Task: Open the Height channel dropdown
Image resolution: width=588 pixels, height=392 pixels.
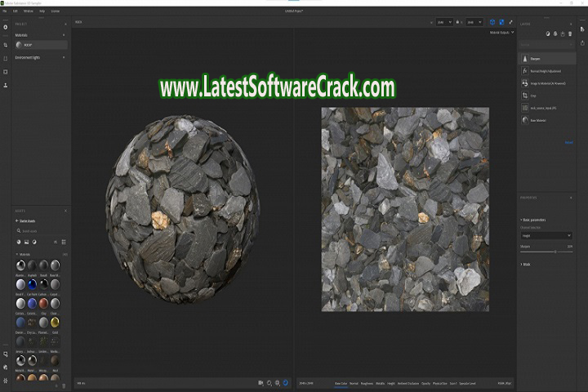Action: click(546, 236)
